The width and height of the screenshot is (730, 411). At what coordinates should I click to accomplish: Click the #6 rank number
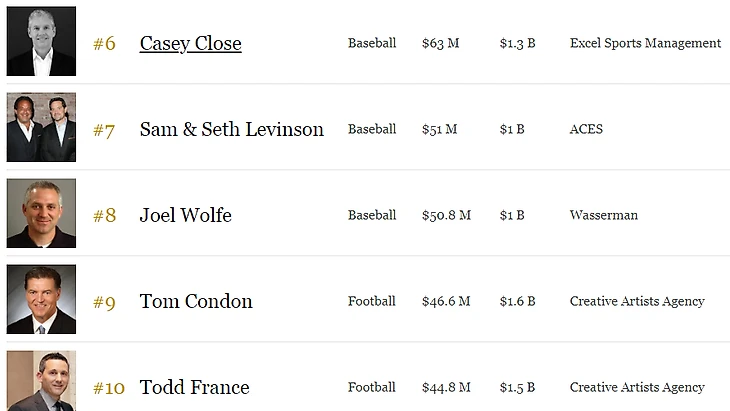104,43
